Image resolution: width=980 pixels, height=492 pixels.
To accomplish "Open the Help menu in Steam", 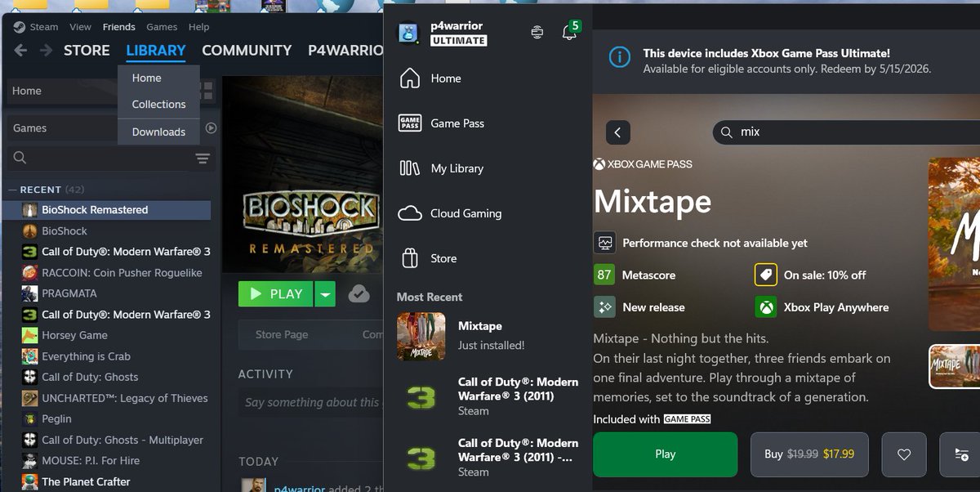I will [199, 27].
